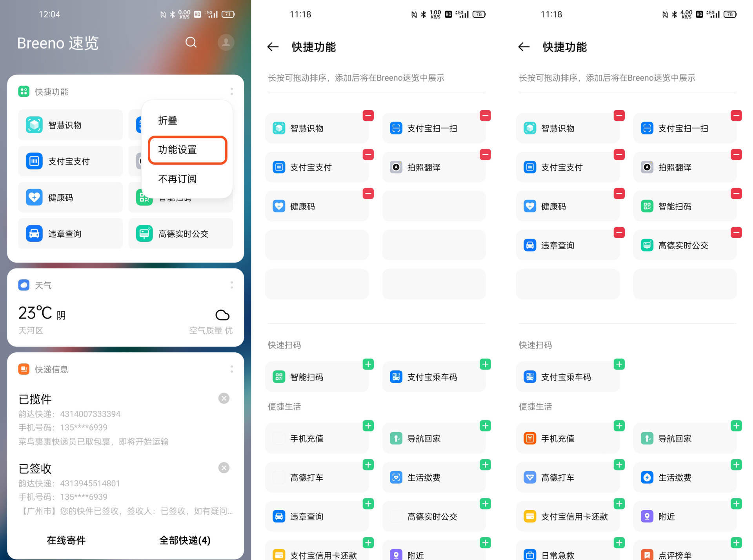Remove 健康码 in middle screen
Image resolution: width=753 pixels, height=560 pixels.
[x=368, y=194]
